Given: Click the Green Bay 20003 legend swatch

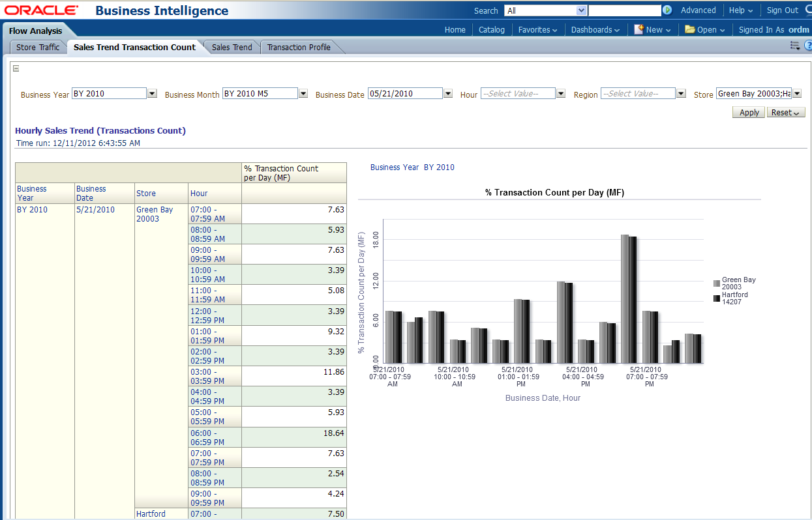Looking at the screenshot, I should (x=717, y=283).
